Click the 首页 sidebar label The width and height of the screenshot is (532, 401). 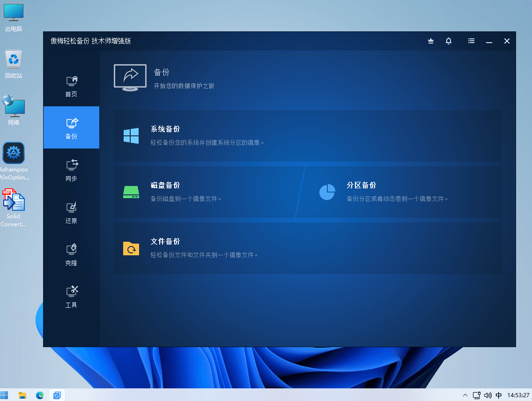pos(71,94)
